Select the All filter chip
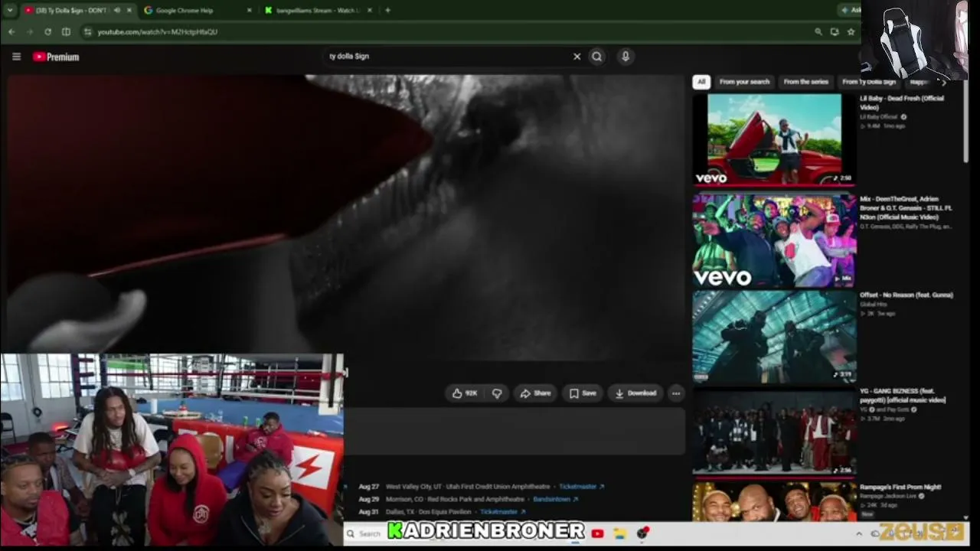Viewport: 980px width, 551px height. coord(701,82)
